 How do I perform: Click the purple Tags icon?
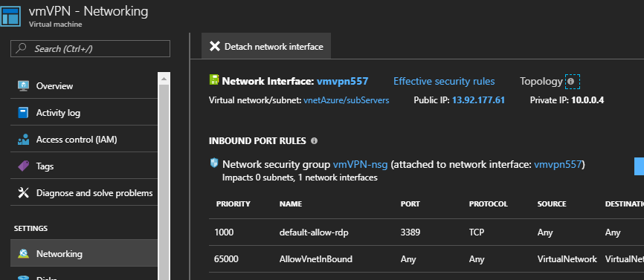pos(23,166)
